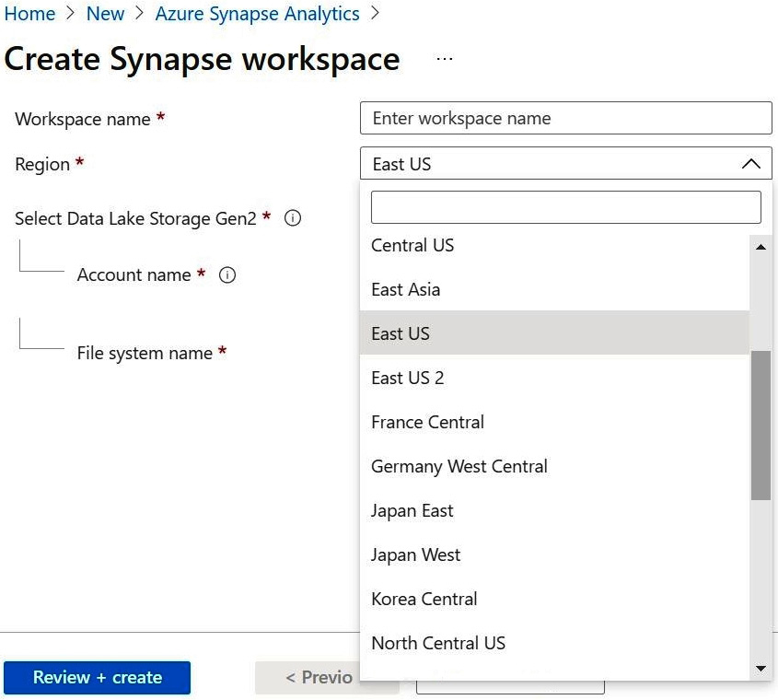Viewport: 778px width, 700px height.
Task: Go to the New breadcrumb link
Action: pos(105,14)
